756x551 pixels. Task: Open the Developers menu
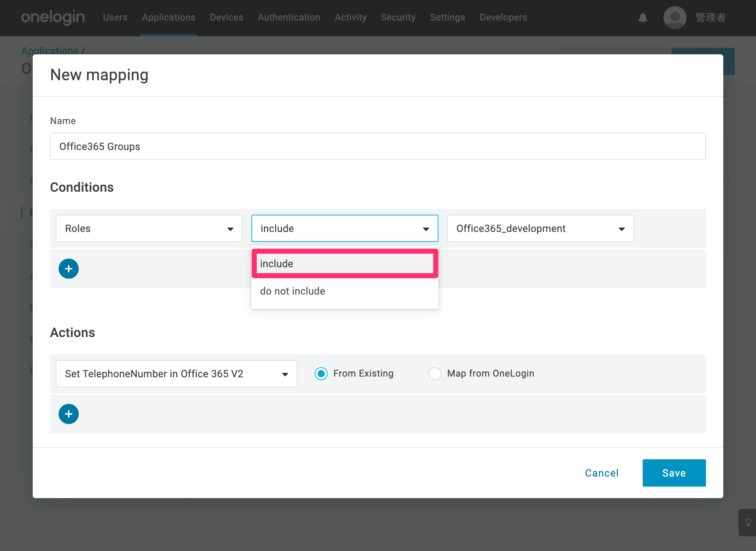(x=504, y=17)
